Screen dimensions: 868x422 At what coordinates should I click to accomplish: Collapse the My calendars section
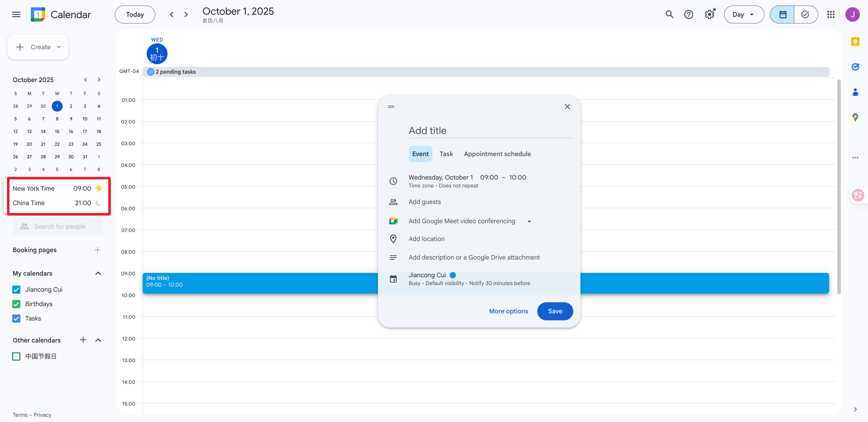coord(98,273)
